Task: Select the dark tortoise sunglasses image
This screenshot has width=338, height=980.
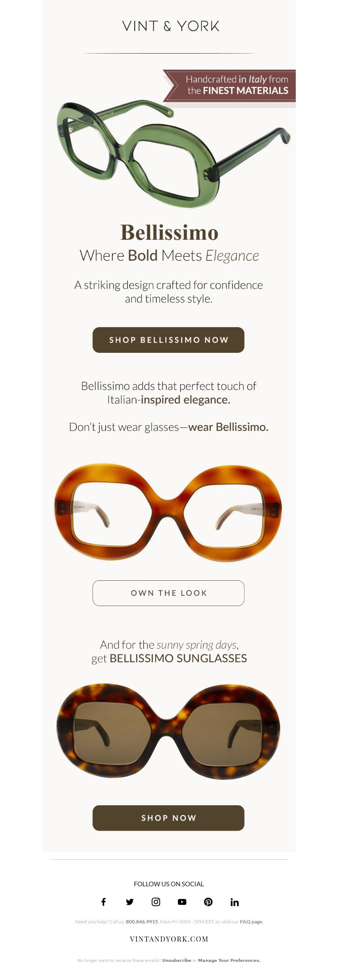Action: click(168, 731)
